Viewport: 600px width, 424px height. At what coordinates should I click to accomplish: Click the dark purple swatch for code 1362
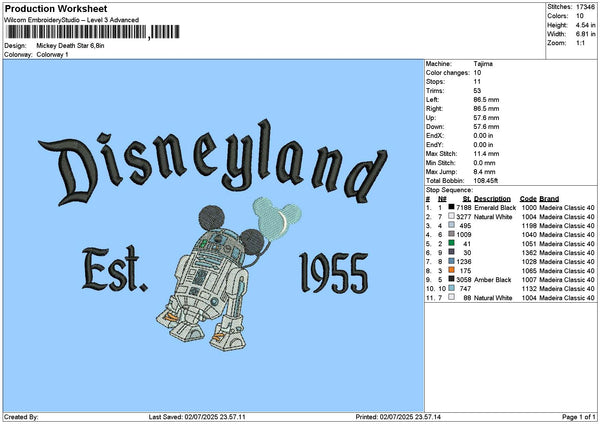452,252
